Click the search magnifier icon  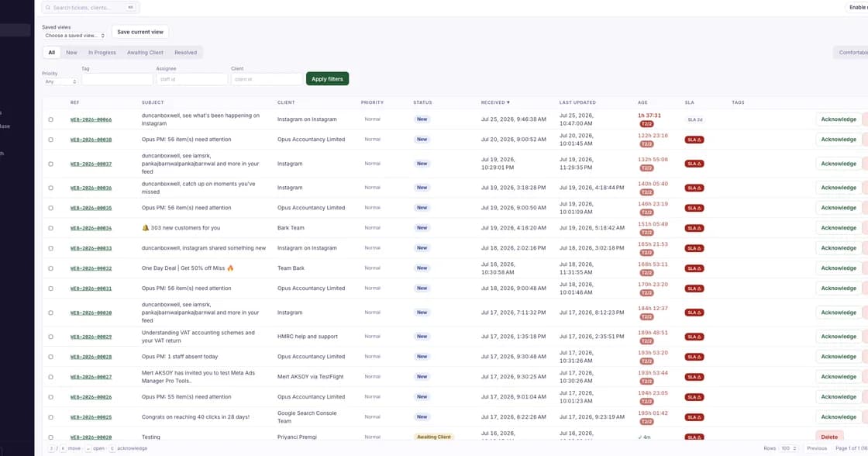tap(48, 8)
